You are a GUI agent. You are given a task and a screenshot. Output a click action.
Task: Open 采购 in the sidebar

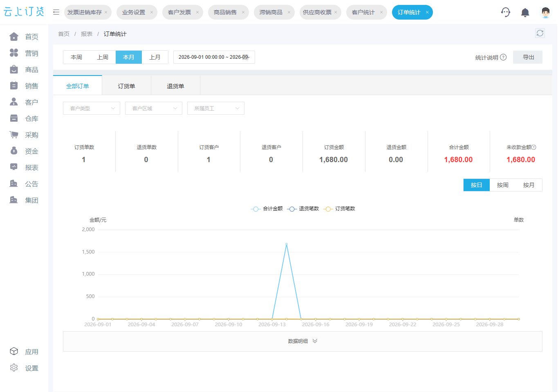pos(24,135)
